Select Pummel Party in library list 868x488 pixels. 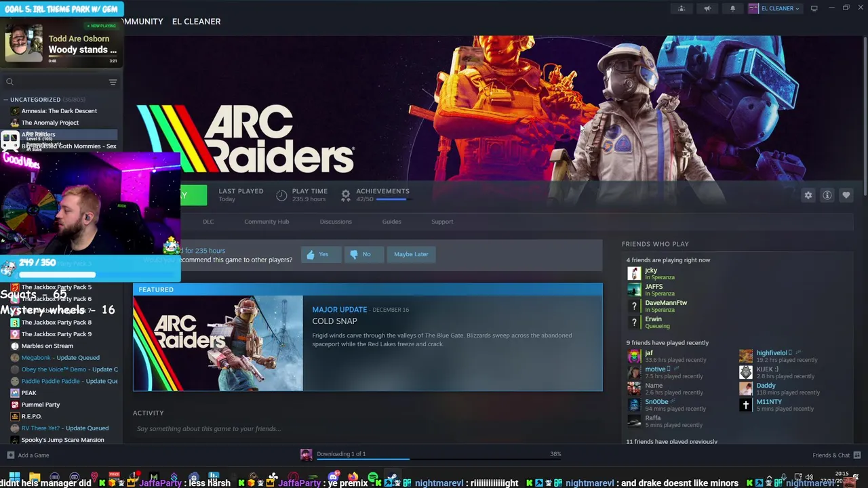click(41, 405)
